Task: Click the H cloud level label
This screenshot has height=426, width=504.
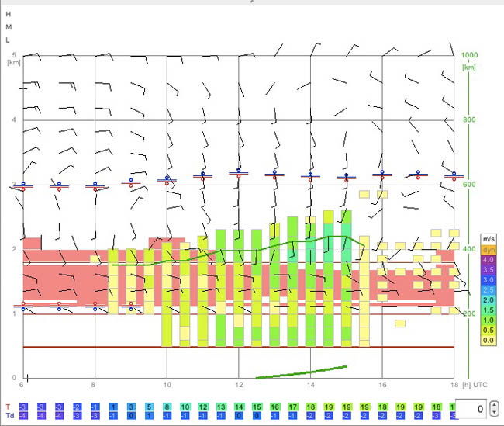Action: [x=9, y=14]
